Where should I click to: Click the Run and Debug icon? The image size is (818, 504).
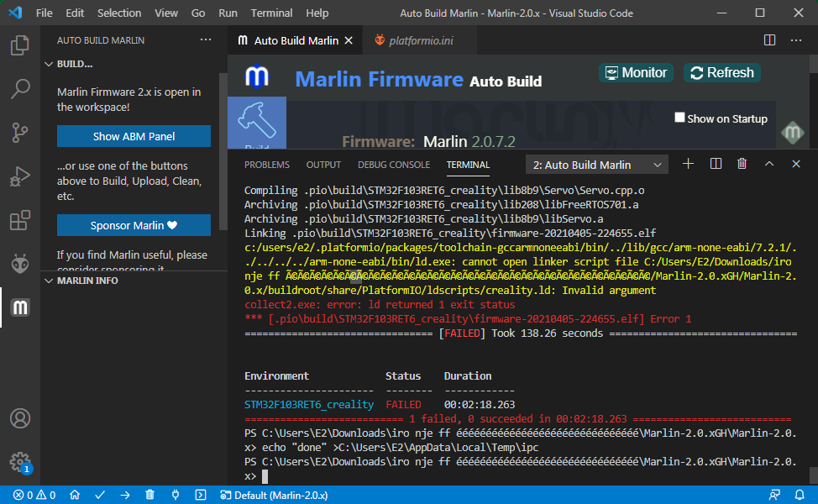[x=20, y=176]
